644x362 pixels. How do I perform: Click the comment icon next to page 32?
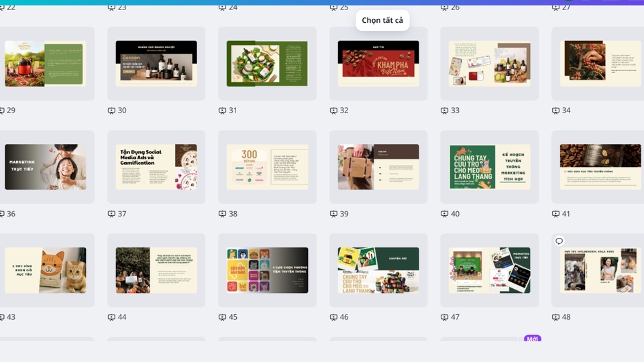(x=333, y=111)
